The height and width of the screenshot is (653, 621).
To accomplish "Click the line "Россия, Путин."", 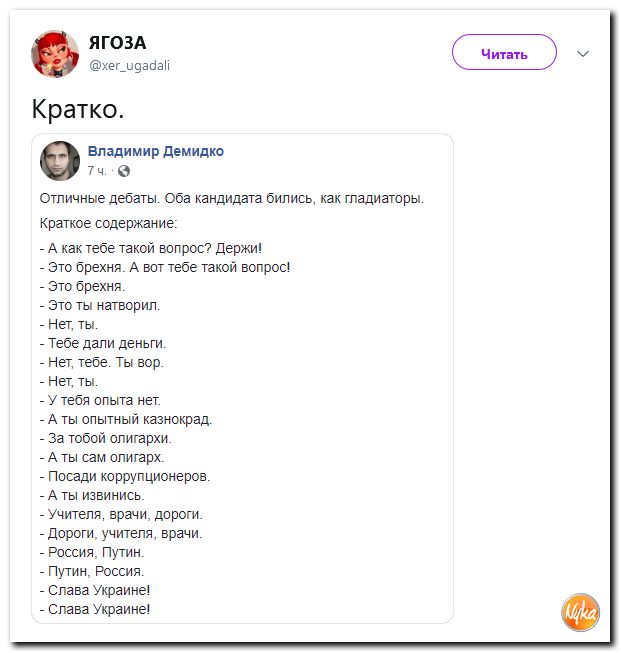I will click(92, 552).
